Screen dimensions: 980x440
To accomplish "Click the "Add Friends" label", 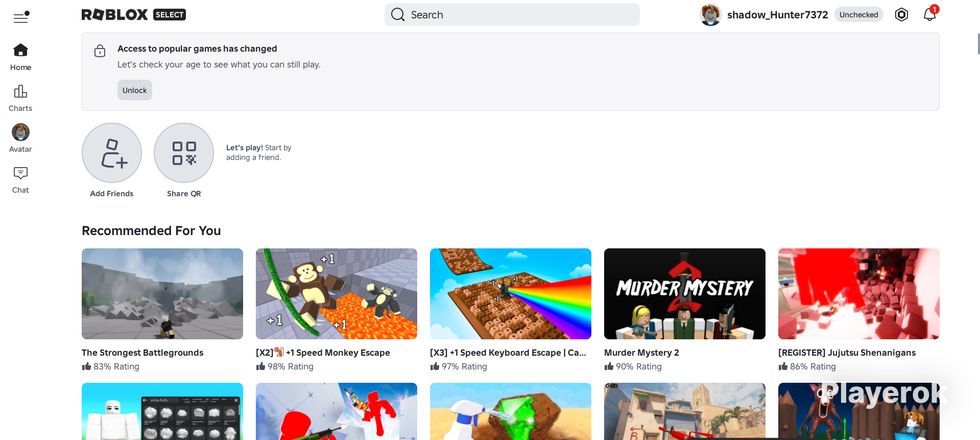I will 112,194.
